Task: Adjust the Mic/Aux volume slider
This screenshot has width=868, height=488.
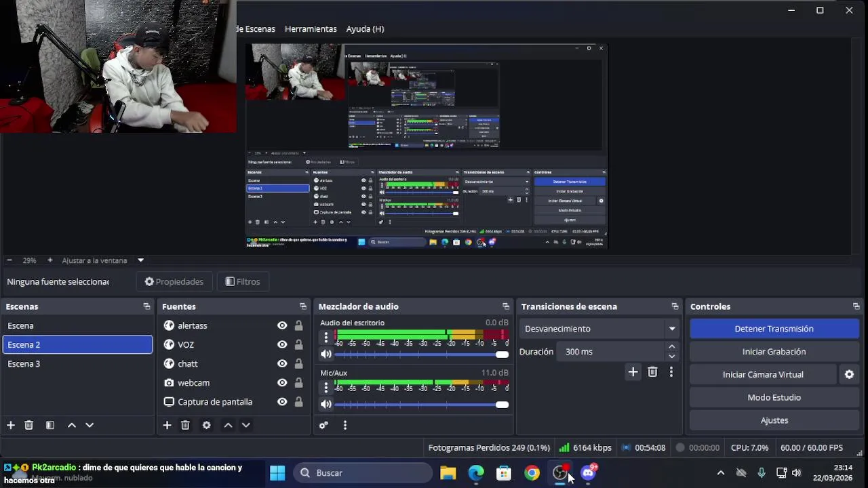Action: [x=421, y=404]
